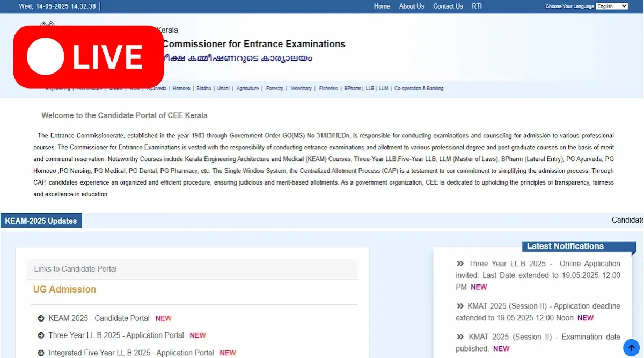Open Integrated Five Year LL.B Application Portal
Image resolution: width=644 pixels, height=358 pixels.
(x=131, y=353)
